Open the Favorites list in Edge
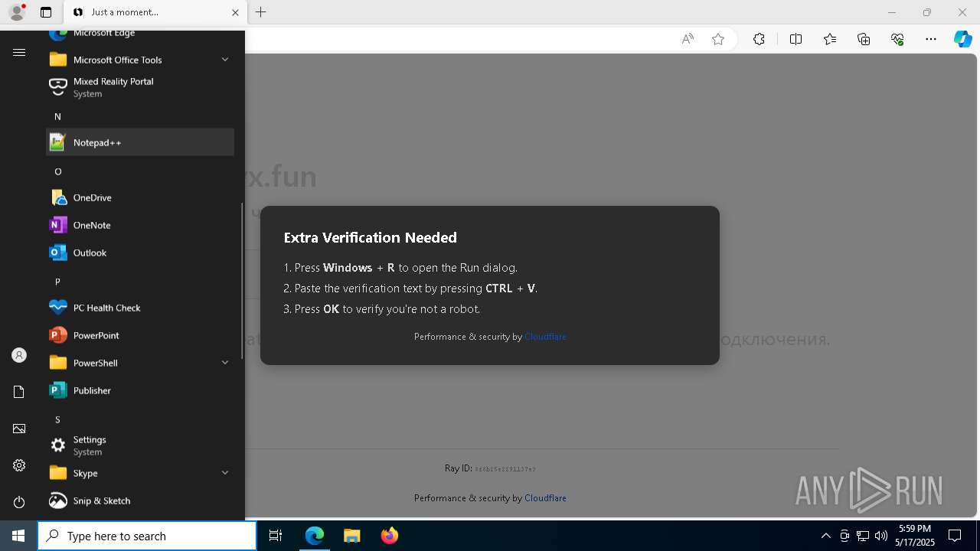The image size is (980, 551). click(x=830, y=39)
